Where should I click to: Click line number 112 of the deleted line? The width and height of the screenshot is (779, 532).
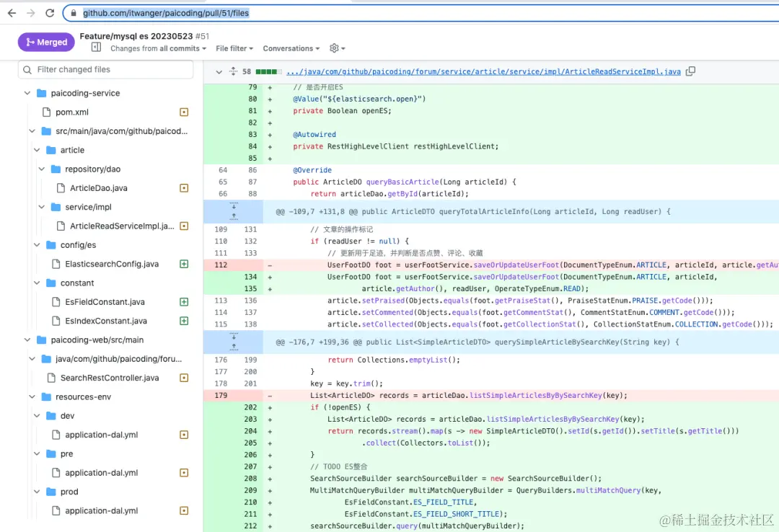(x=221, y=265)
